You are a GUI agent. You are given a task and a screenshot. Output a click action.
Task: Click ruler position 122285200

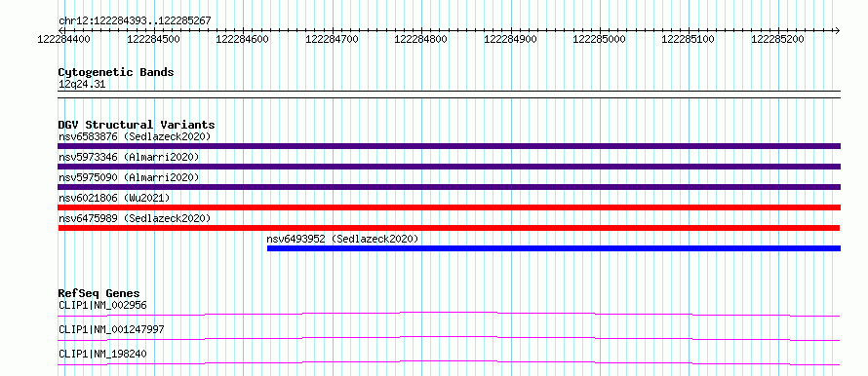(x=777, y=39)
